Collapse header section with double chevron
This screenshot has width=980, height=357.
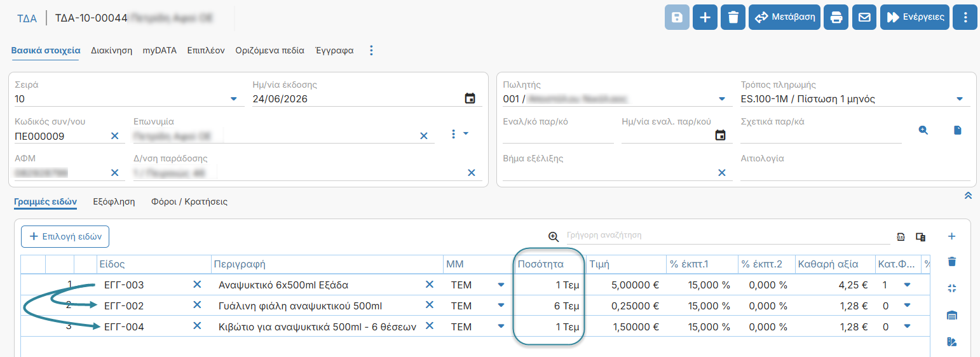click(968, 196)
